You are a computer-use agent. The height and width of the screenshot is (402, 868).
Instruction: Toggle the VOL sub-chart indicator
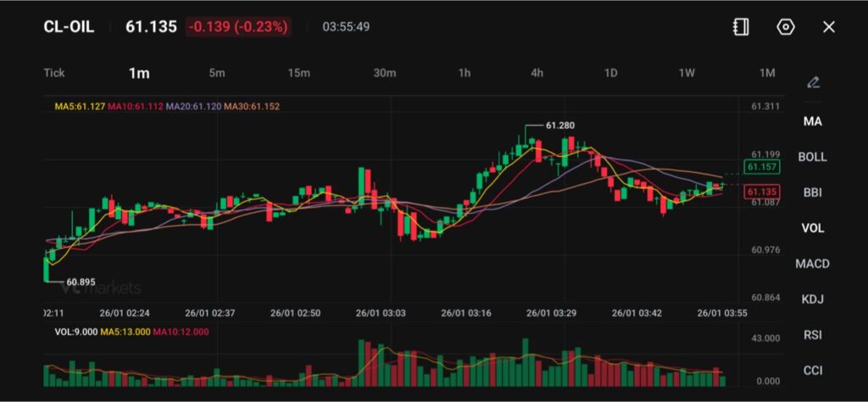[x=812, y=228]
